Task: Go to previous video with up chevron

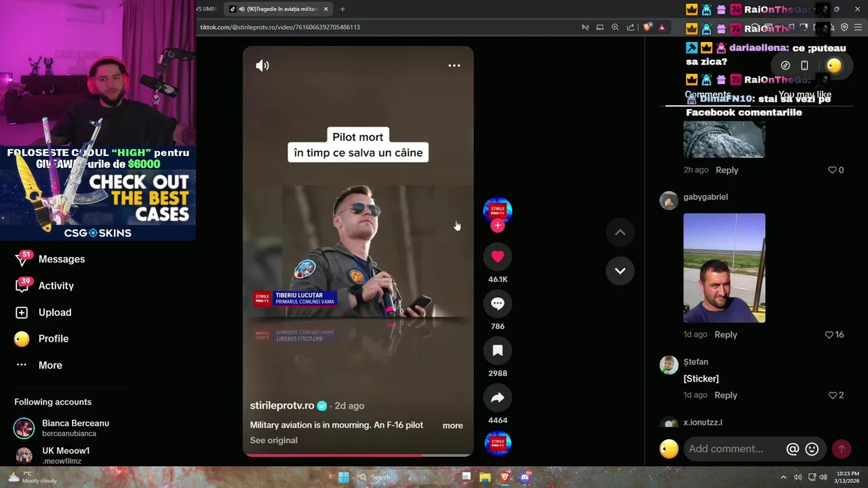Action: click(x=620, y=232)
